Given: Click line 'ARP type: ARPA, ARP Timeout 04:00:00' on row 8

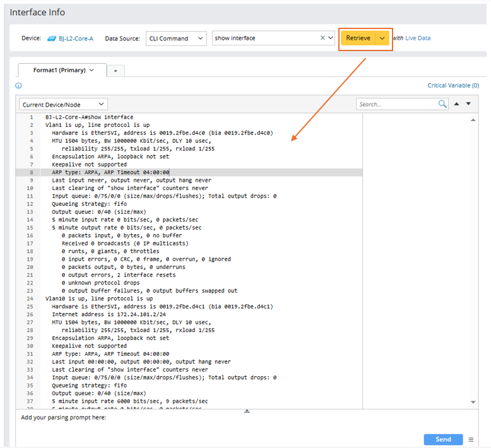Looking at the screenshot, I should [110, 172].
